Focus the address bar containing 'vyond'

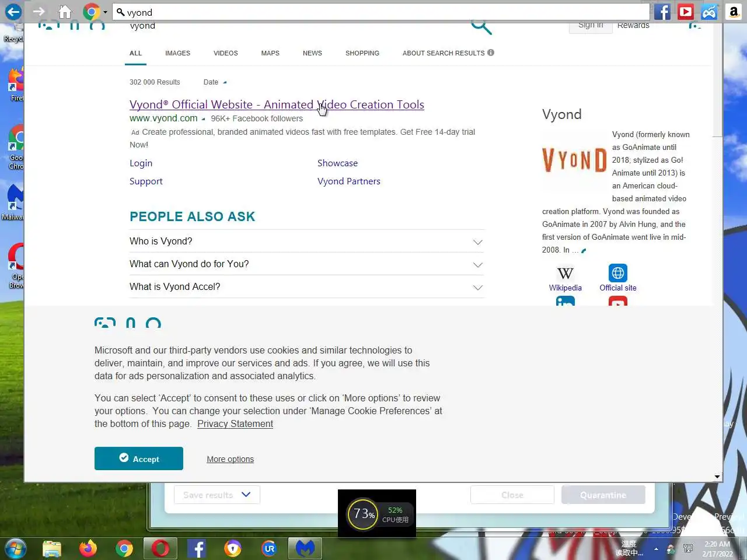381,12
